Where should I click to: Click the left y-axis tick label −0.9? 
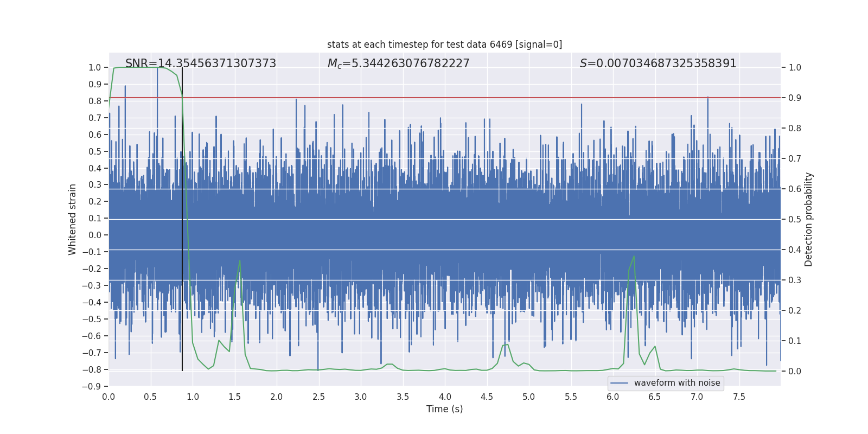92,386
